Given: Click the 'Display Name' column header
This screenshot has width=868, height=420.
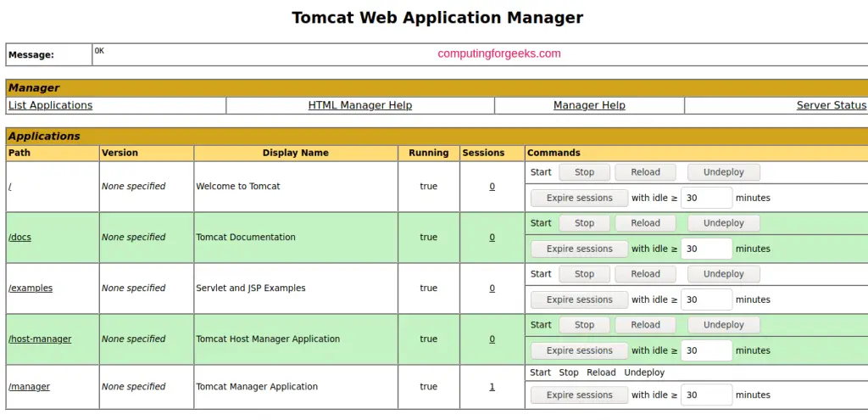Looking at the screenshot, I should point(296,153).
